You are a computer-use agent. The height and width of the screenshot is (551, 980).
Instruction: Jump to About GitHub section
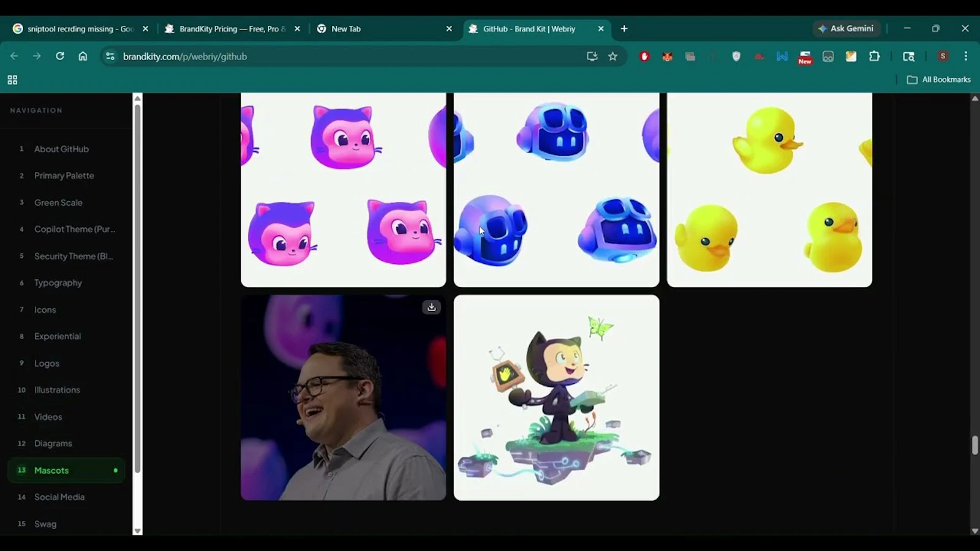[66, 149]
